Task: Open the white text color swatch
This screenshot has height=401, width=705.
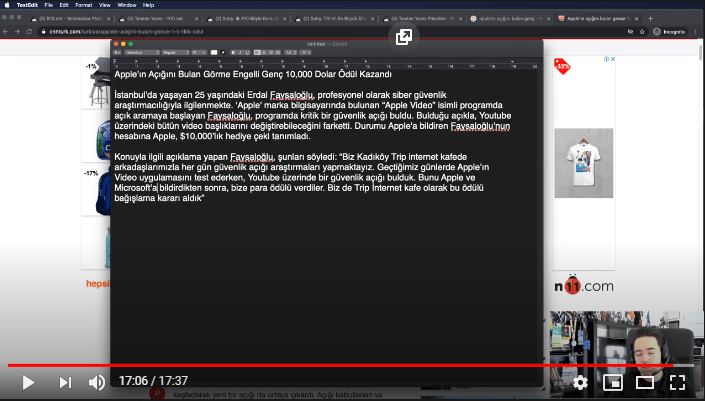Action: pos(214,53)
